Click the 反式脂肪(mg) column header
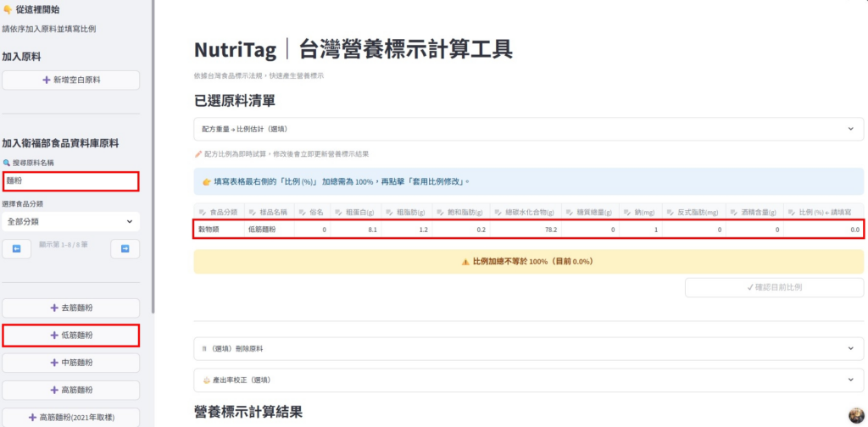 pos(694,212)
